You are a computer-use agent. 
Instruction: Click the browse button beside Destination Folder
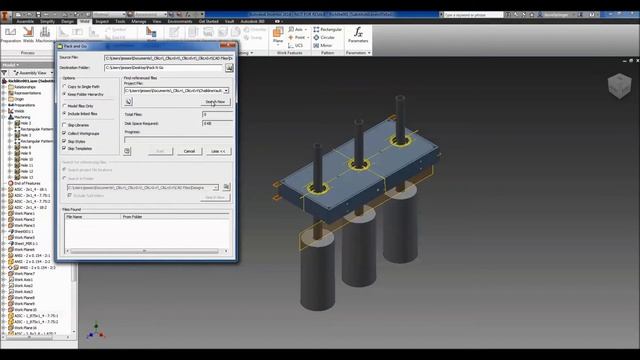(229, 67)
